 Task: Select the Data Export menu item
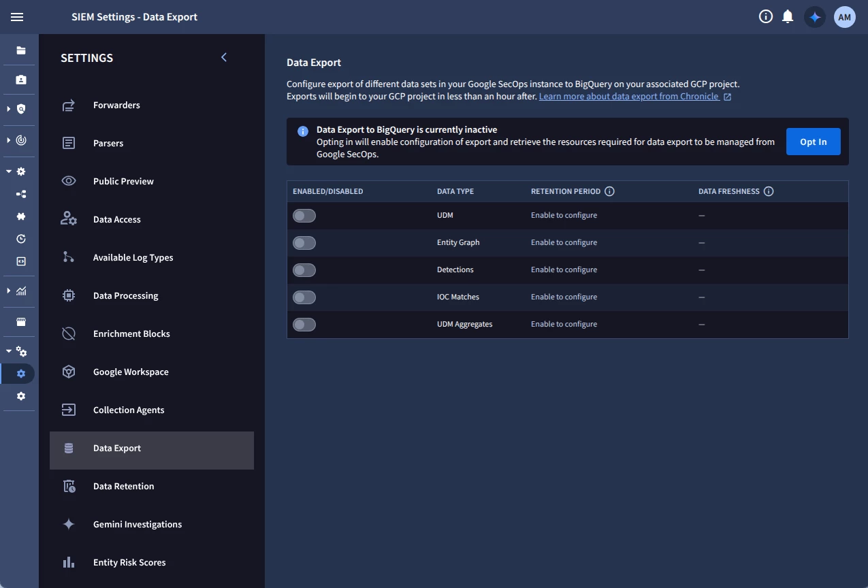click(152, 451)
